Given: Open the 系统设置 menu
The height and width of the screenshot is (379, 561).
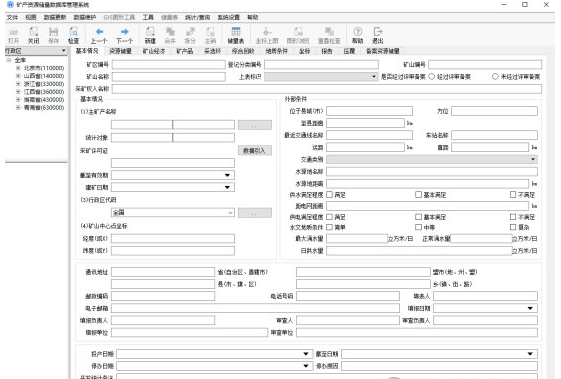Looking at the screenshot, I should coord(229,17).
